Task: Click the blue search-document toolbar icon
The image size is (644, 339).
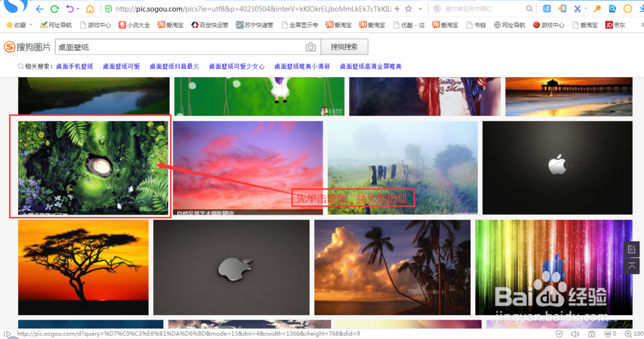Action: point(612,8)
